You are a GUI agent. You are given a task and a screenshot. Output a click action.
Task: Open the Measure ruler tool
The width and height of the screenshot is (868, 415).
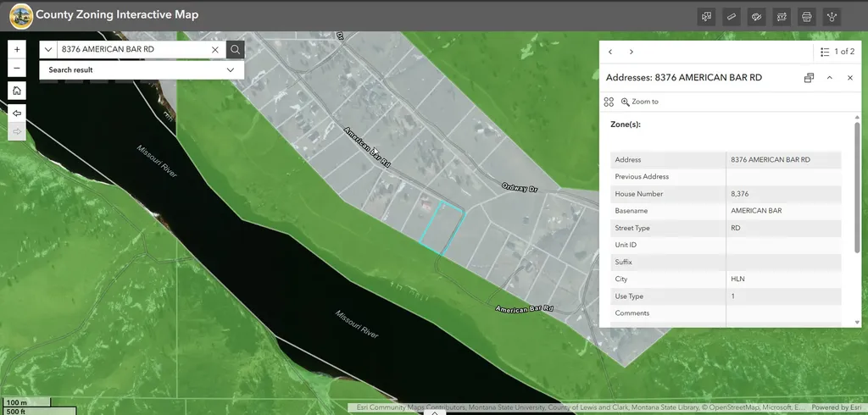[732, 17]
